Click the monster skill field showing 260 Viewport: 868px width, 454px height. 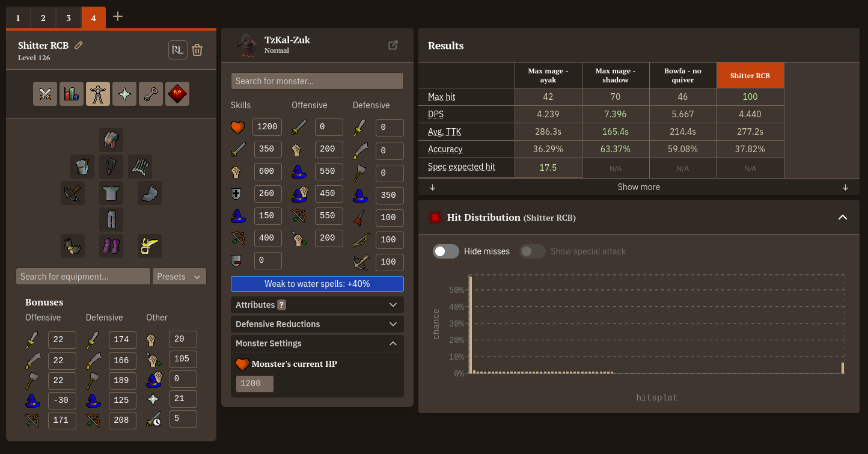[x=267, y=194]
